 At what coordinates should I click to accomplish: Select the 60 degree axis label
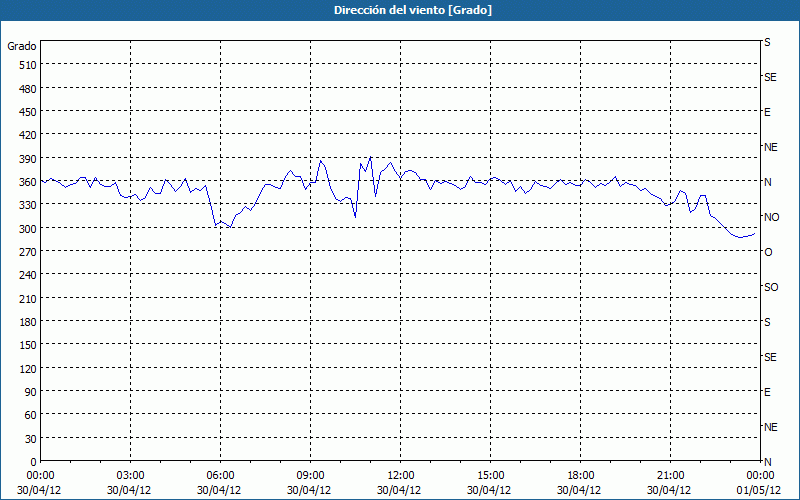click(x=31, y=415)
